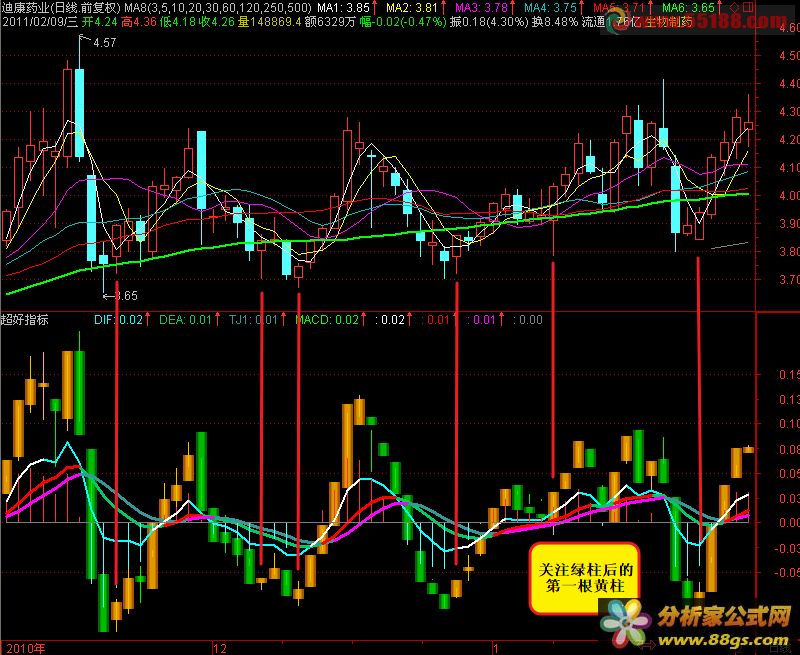Viewport: 800px width, 655px height.
Task: Click the DIF: 0.02 indicator value
Action: pos(118,320)
